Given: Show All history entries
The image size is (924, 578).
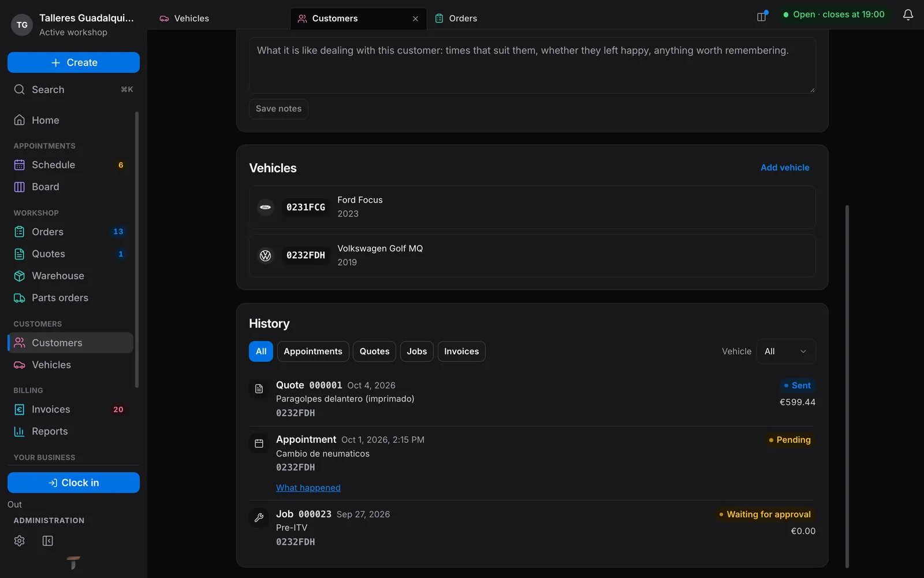Looking at the screenshot, I should 261,351.
